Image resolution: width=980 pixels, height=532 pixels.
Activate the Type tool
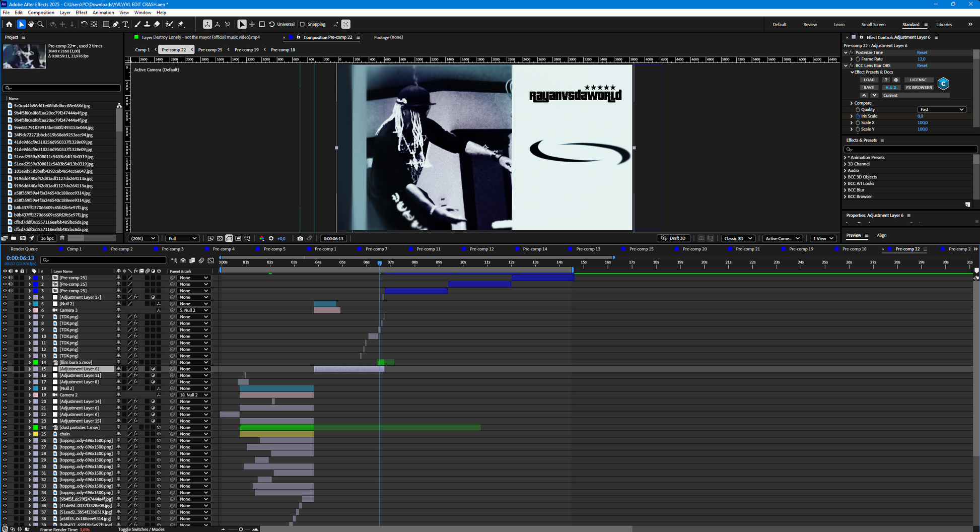pos(125,24)
